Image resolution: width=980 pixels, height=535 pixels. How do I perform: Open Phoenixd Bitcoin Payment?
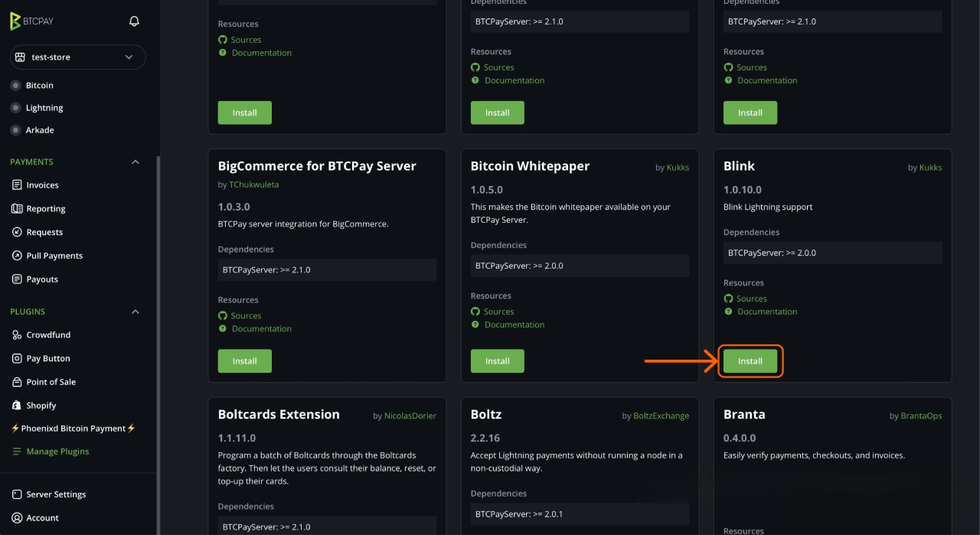coord(73,428)
